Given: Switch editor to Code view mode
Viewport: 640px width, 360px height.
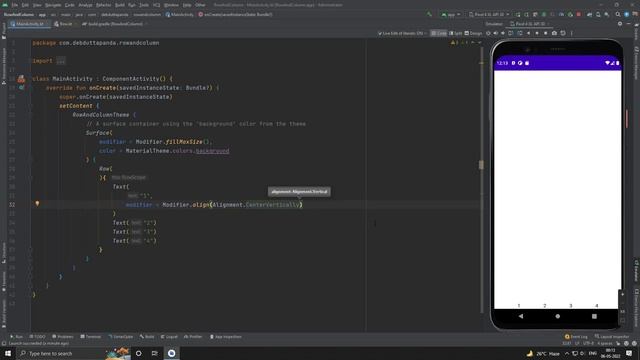Looking at the screenshot, I should (439, 33).
